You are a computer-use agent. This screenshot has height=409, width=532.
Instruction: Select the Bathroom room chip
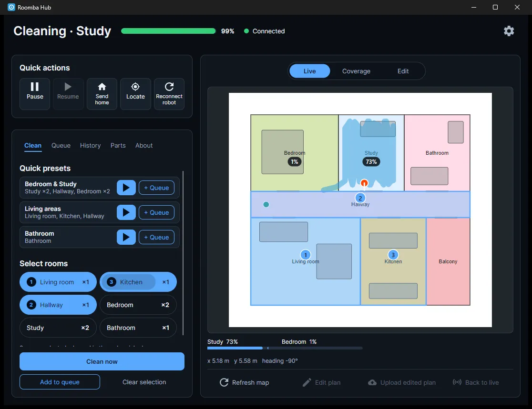click(129, 328)
